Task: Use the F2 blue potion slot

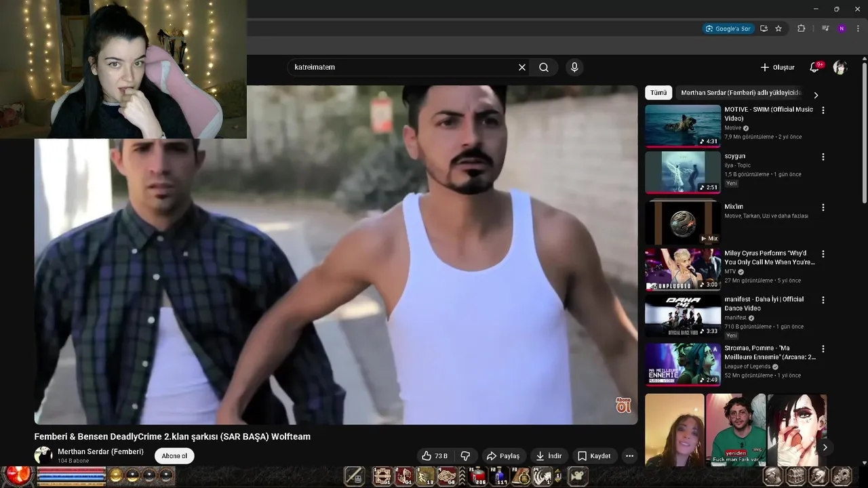Action: coord(500,476)
